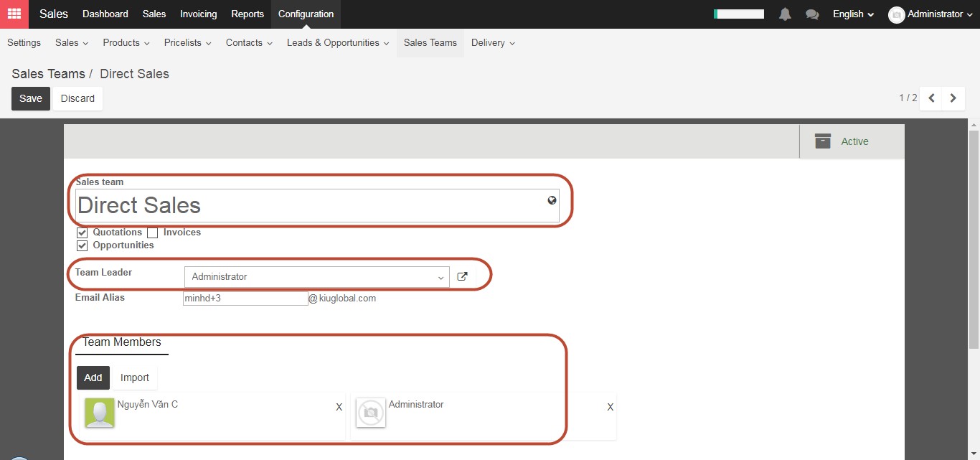Click the Save button
Image resolution: width=980 pixels, height=460 pixels.
[x=31, y=98]
